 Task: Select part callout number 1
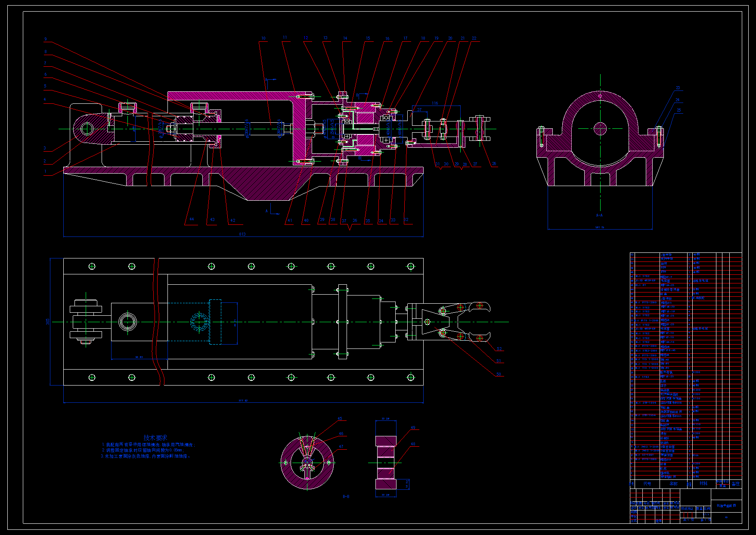tap(45, 171)
